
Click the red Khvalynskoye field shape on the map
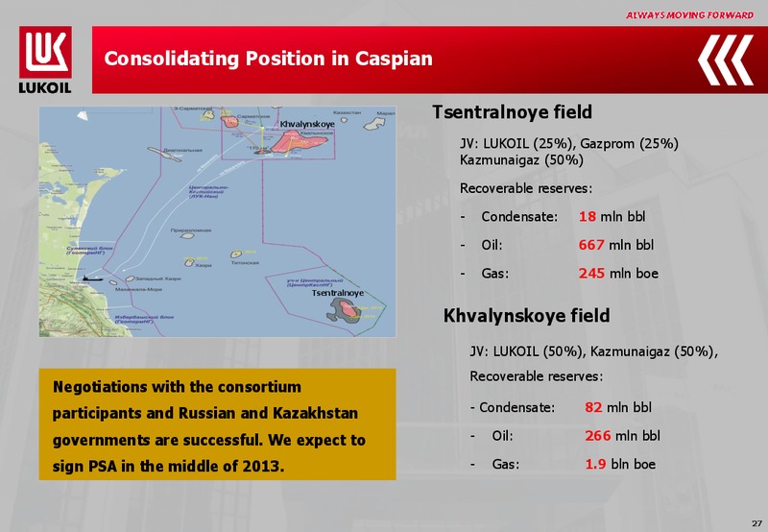click(x=298, y=142)
